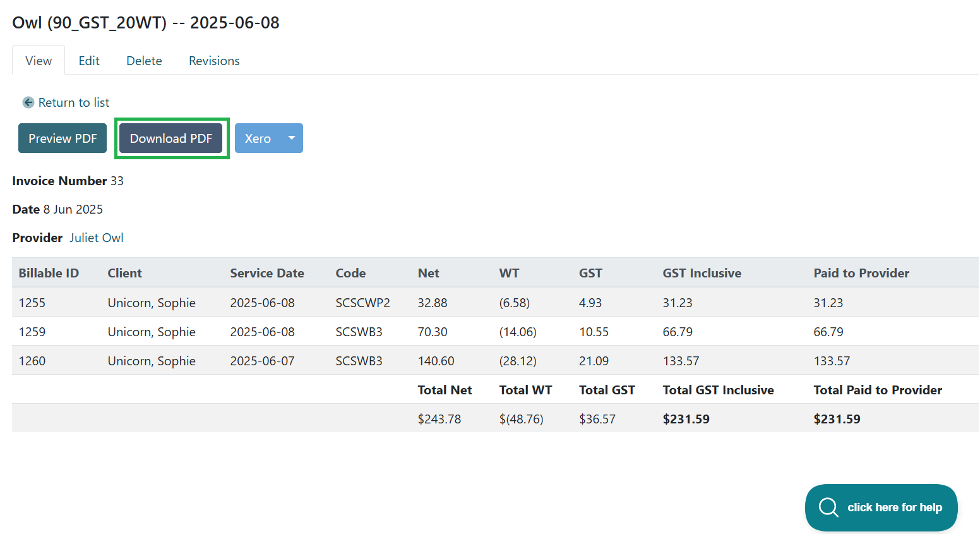The image size is (980, 534).
Task: Select billable ID 1260
Action: pos(32,361)
